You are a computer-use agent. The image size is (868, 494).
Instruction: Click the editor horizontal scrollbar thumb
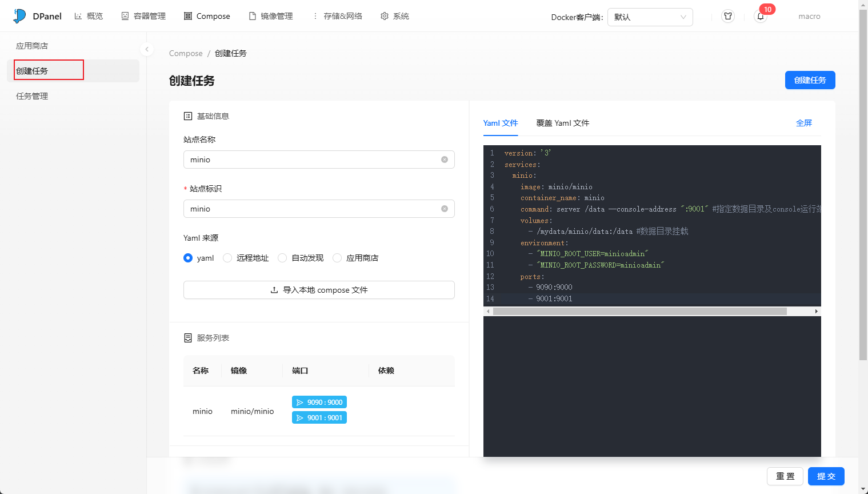click(640, 312)
